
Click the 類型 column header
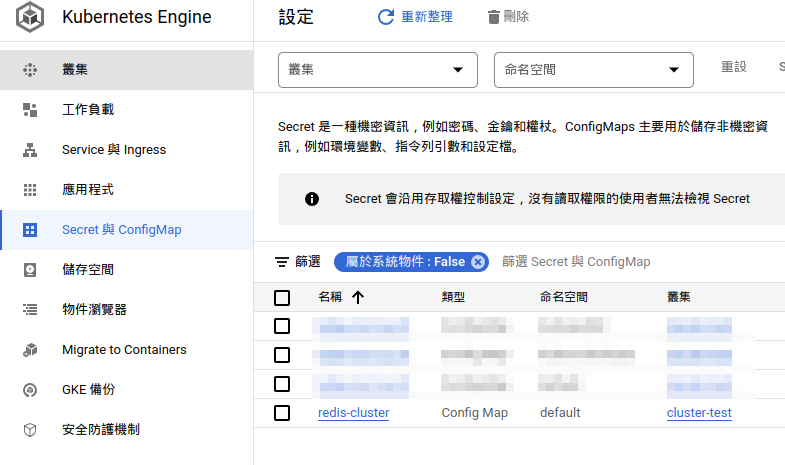[453, 297]
